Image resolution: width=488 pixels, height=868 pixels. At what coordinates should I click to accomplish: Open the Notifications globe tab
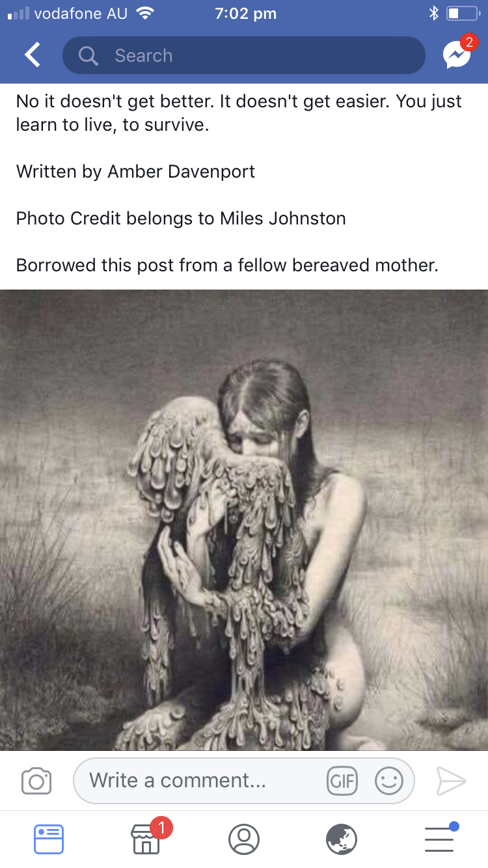[342, 839]
